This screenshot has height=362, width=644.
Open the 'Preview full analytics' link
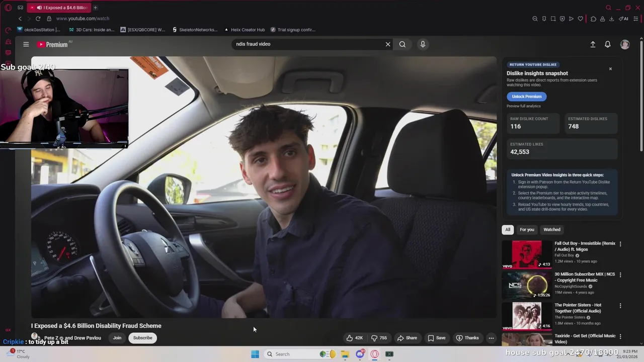tap(524, 106)
